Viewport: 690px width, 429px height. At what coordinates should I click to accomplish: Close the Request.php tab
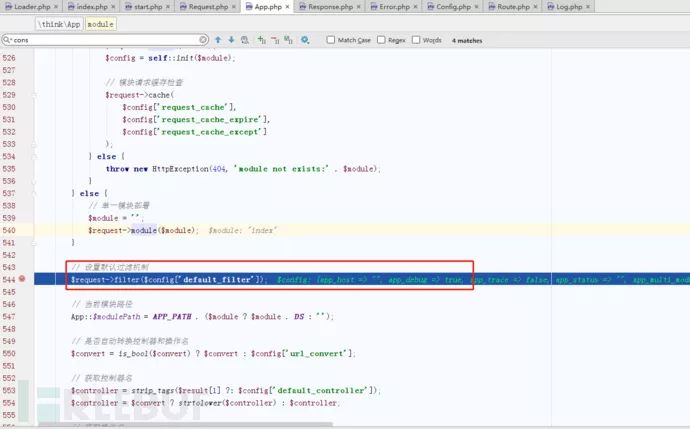click(234, 7)
